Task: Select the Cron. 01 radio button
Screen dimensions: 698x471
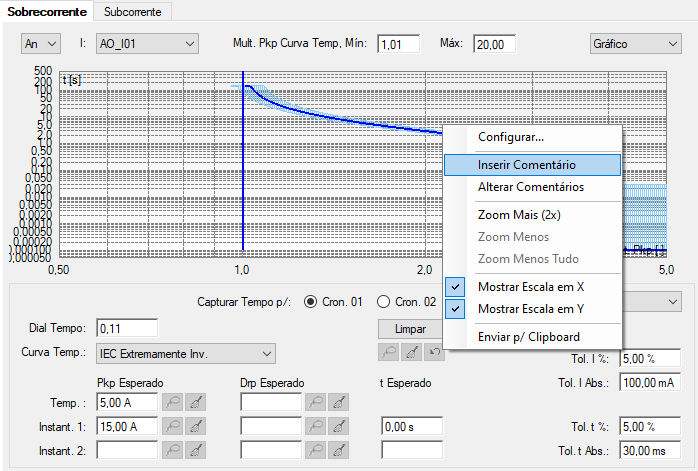Action: 310,302
